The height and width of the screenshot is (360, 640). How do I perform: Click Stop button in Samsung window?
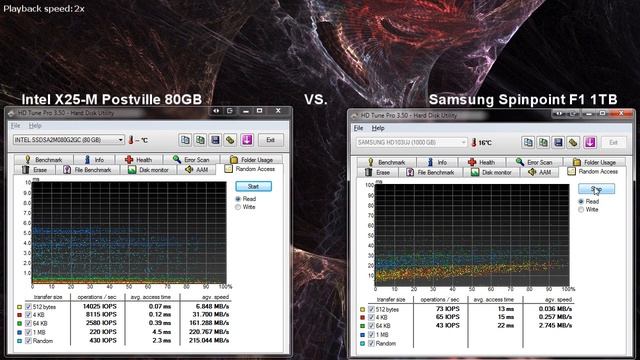click(x=596, y=189)
